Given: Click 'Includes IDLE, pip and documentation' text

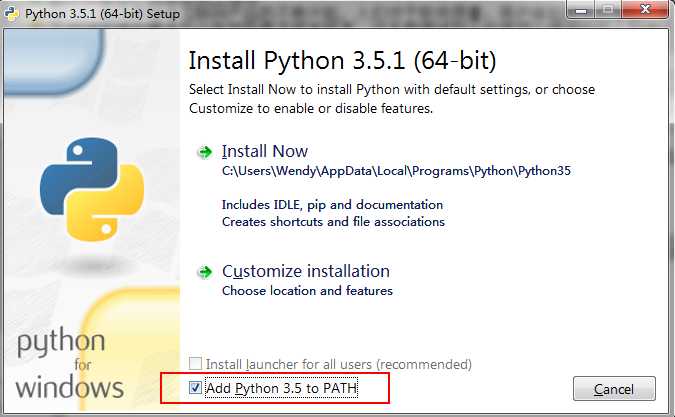Looking at the screenshot, I should coord(332,204).
